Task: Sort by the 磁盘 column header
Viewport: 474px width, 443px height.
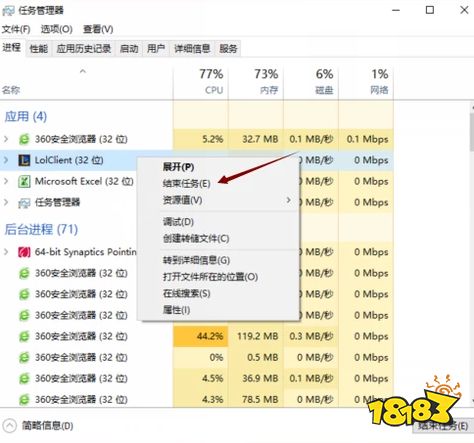Action: 311,82
